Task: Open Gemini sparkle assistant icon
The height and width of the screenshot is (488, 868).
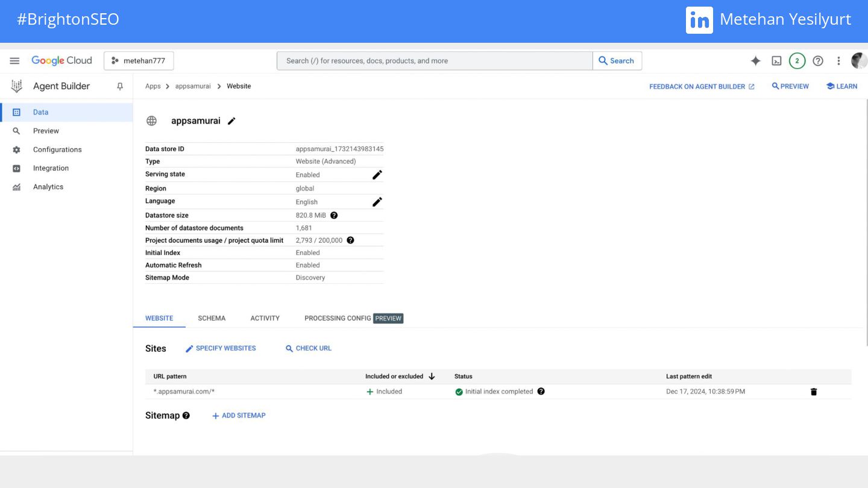Action: coord(755,61)
